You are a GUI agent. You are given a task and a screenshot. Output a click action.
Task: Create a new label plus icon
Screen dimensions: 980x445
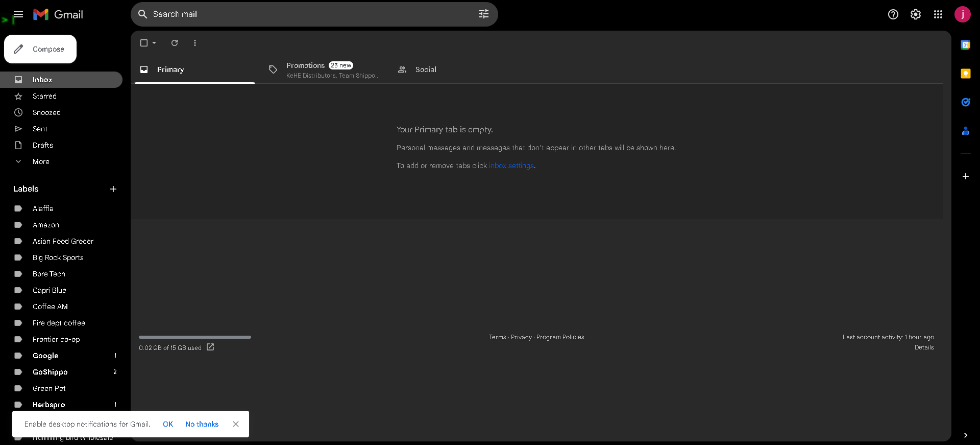pyautogui.click(x=113, y=189)
